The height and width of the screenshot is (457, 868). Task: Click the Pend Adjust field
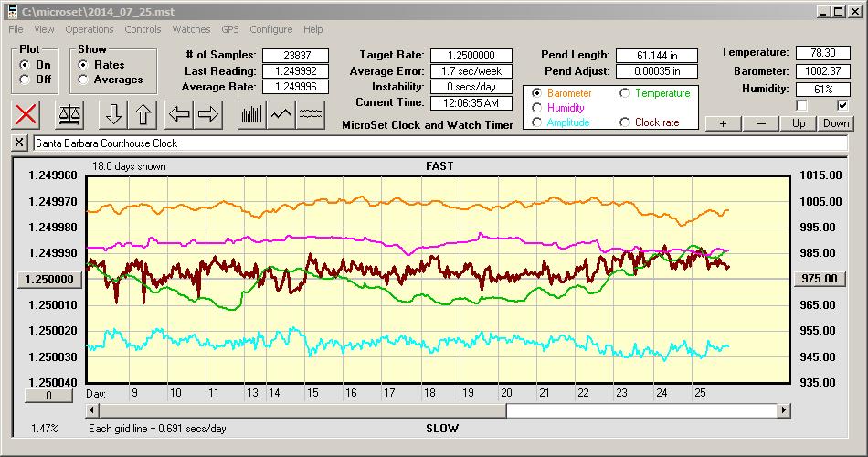[657, 71]
